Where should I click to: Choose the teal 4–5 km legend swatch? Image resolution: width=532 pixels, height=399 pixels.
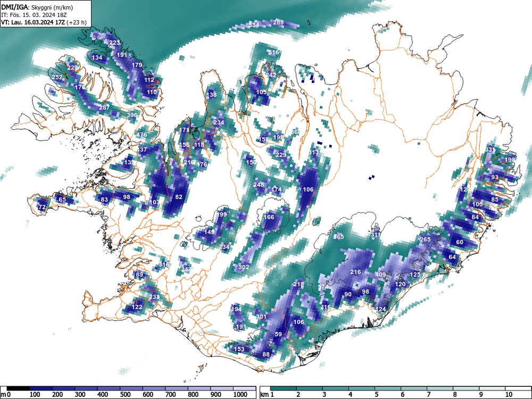[x=362, y=388]
